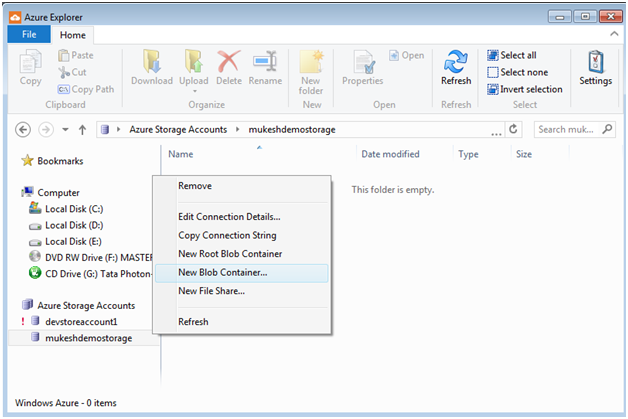This screenshot has height=419, width=628.
Task: Open Local Disk (D:) in the tree
Action: tap(66, 226)
